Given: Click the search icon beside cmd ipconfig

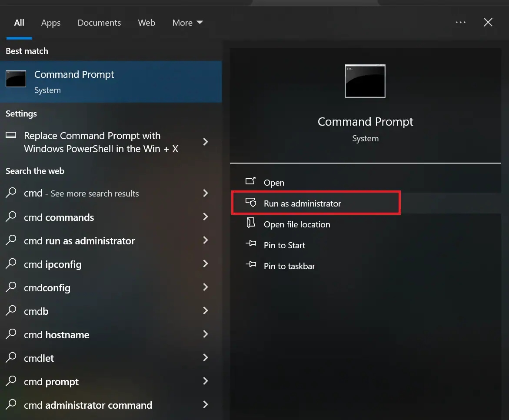Looking at the screenshot, I should (11, 264).
